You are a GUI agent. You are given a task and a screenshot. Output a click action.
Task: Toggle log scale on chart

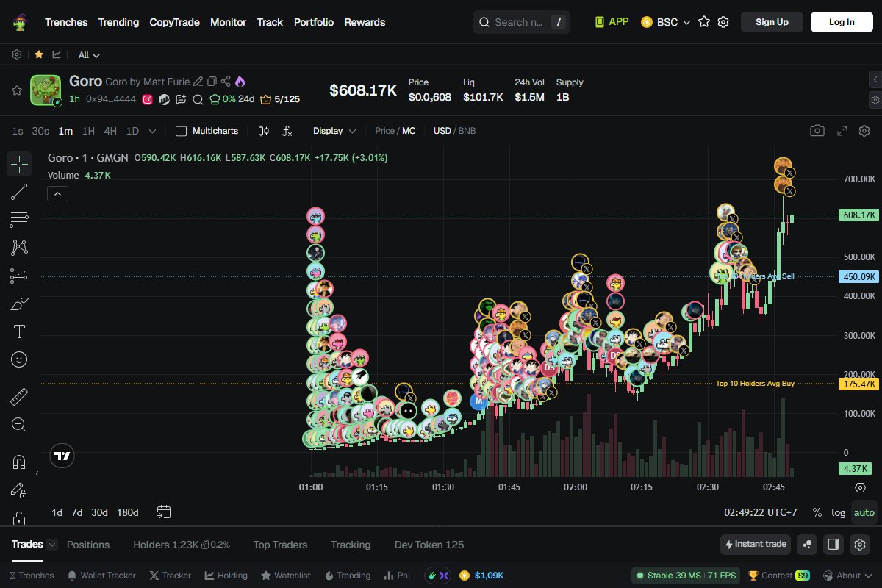tap(838, 512)
